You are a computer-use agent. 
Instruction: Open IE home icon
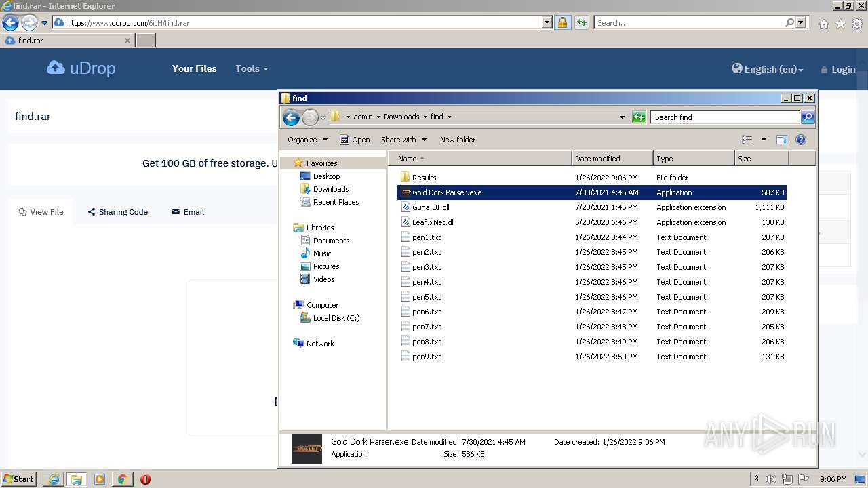[x=823, y=24]
